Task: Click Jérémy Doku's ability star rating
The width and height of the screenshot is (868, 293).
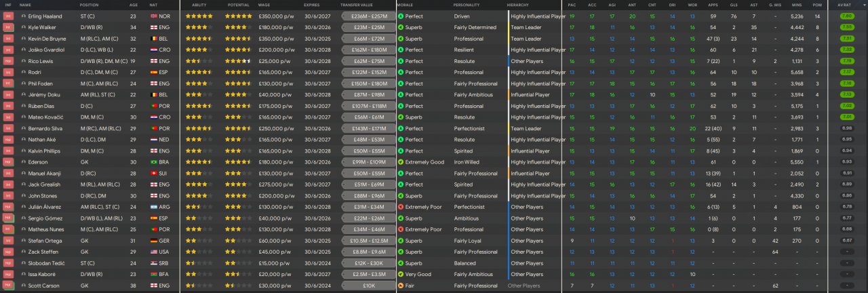Action: click(199, 95)
